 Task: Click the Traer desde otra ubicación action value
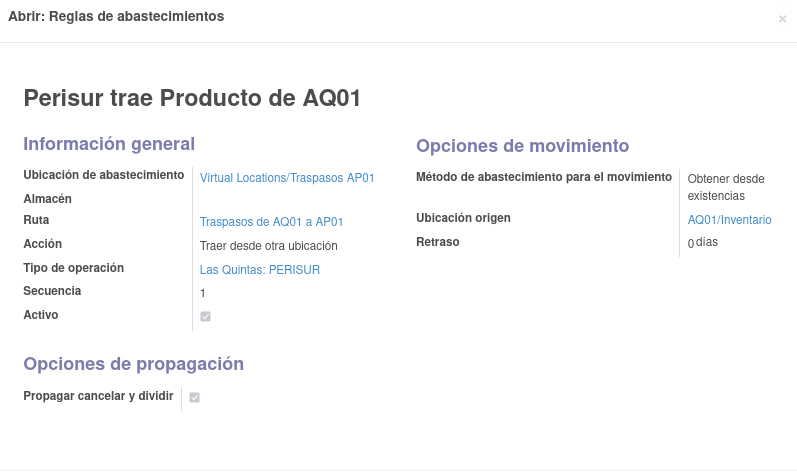point(268,246)
